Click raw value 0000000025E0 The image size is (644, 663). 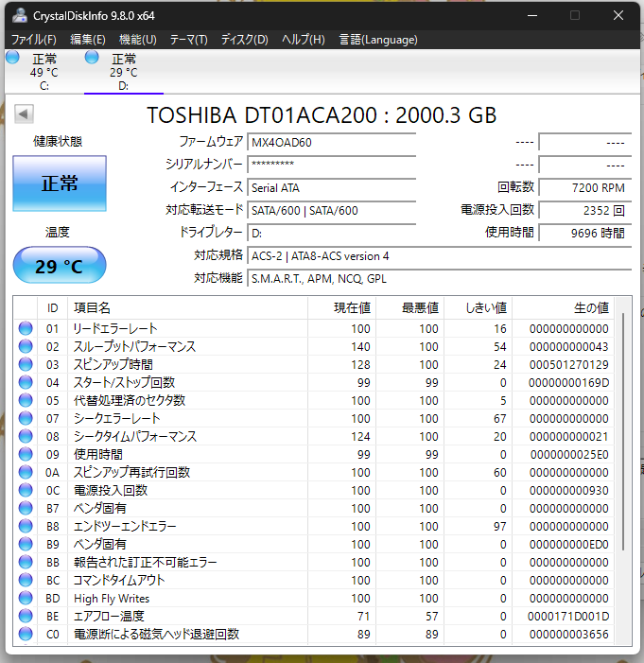click(569, 455)
